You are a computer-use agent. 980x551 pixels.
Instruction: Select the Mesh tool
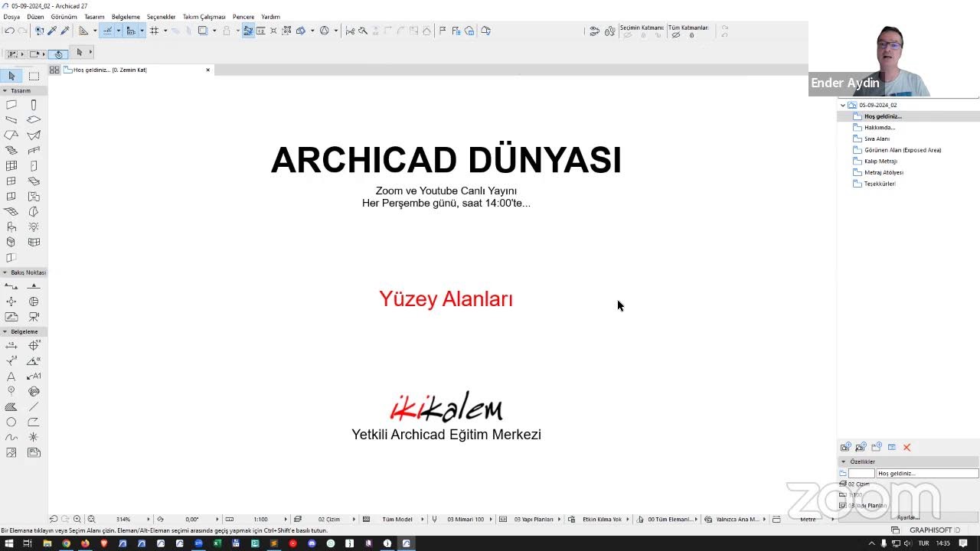click(x=11, y=212)
